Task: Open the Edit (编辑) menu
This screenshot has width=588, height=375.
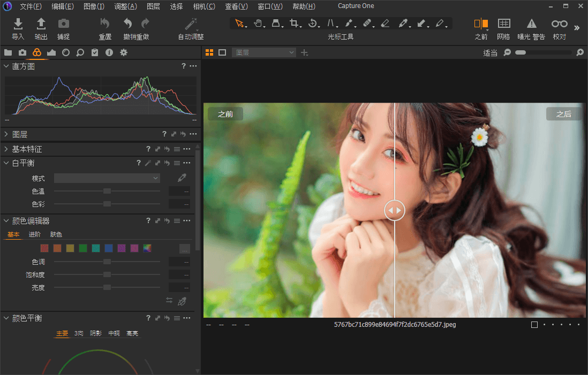Action: tap(63, 6)
